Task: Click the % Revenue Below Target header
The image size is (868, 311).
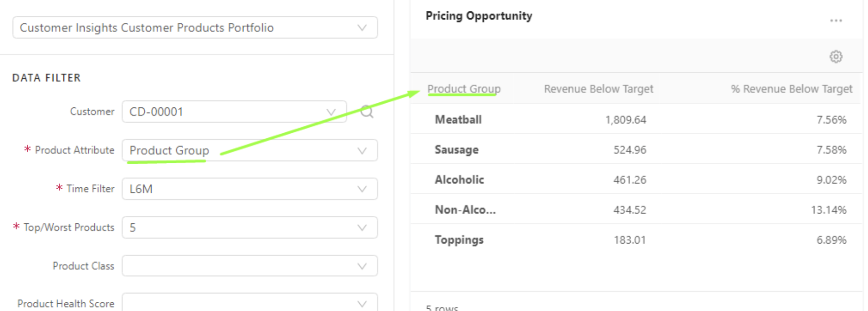Action: (791, 89)
